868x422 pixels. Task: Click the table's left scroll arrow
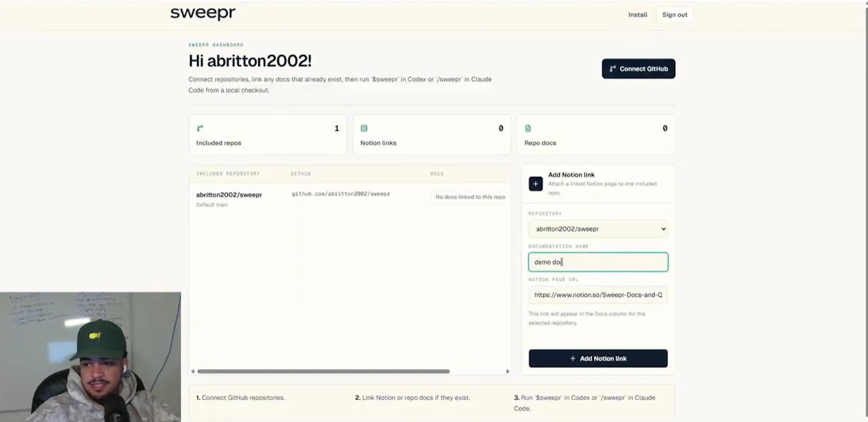[193, 371]
